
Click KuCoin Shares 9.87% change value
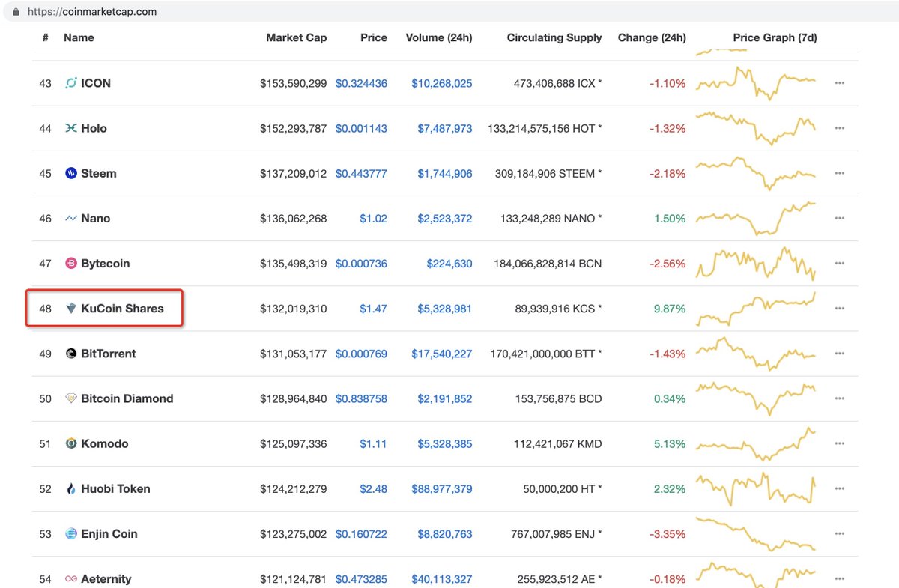pos(669,308)
